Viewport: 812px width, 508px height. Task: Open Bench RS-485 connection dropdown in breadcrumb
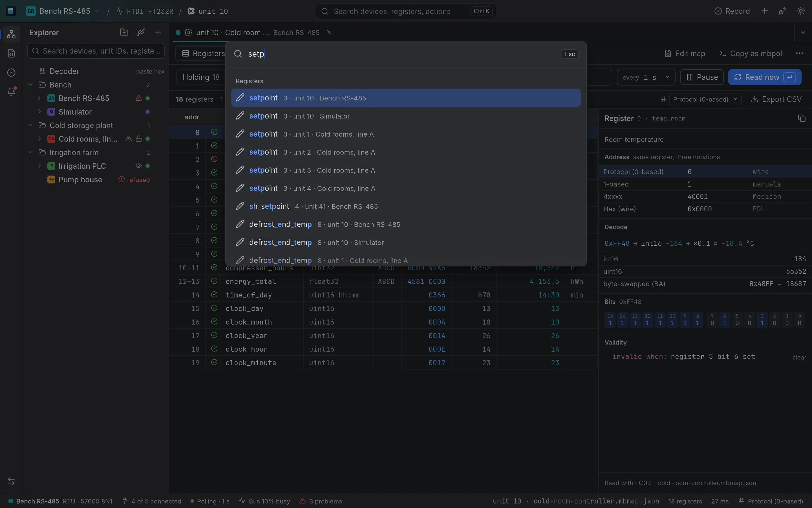pos(63,11)
